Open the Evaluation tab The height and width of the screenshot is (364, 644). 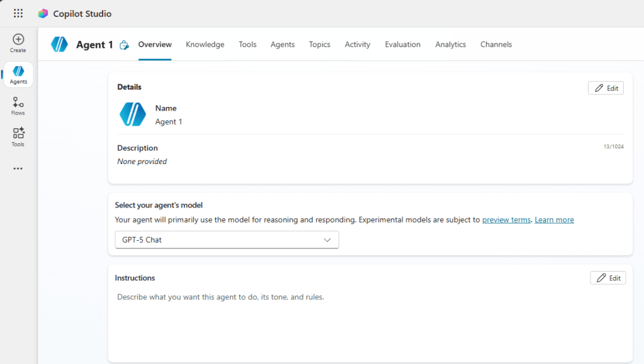[402, 45]
